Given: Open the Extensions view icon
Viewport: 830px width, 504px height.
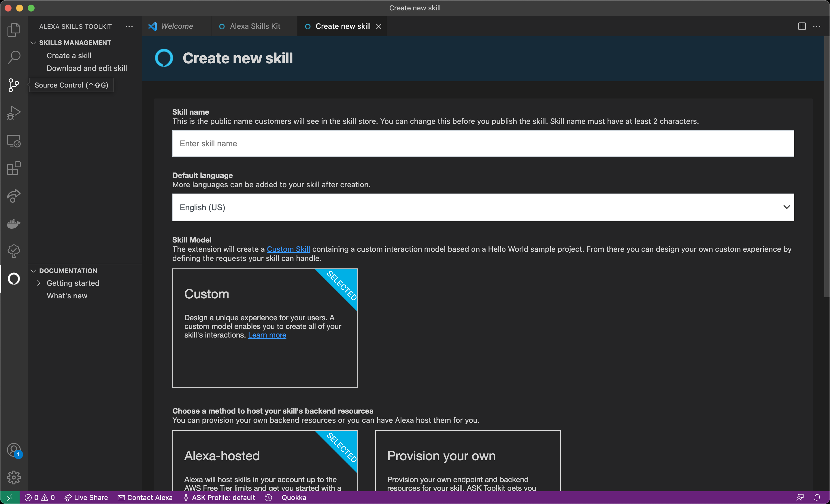Looking at the screenshot, I should point(14,168).
